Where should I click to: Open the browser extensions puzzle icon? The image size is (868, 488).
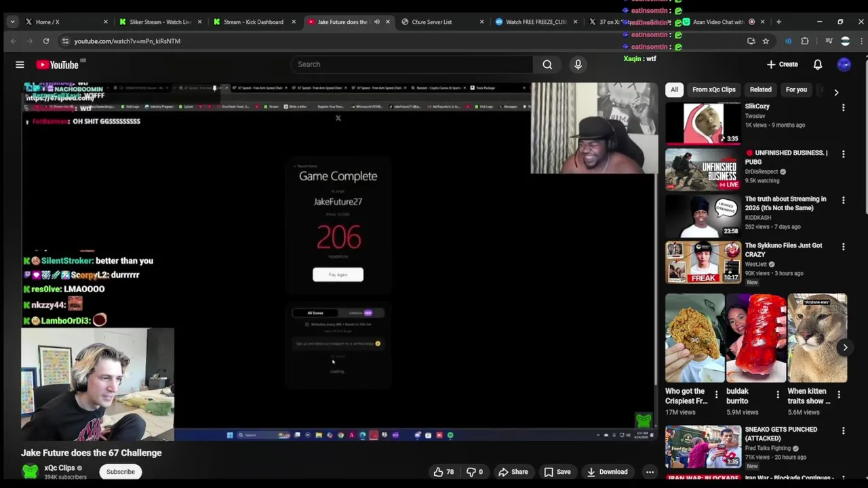point(805,41)
